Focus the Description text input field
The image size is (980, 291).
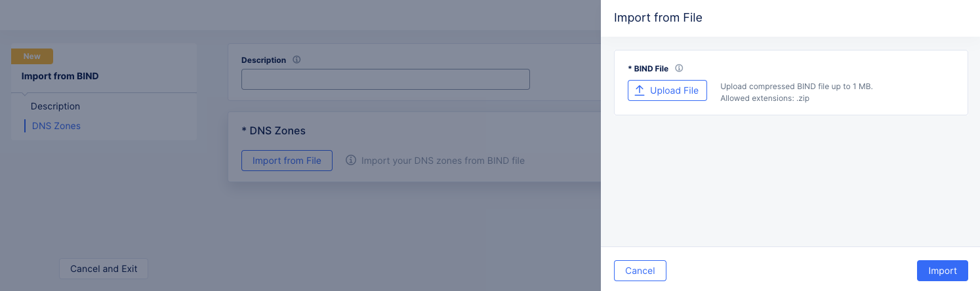(x=385, y=79)
